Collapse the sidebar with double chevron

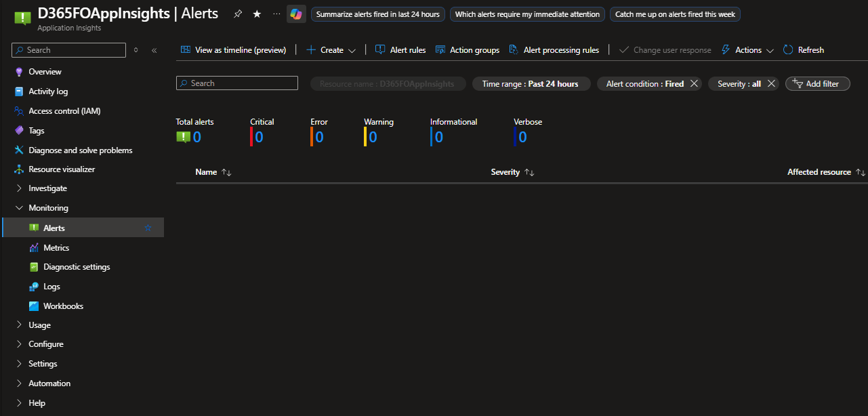[x=154, y=50]
